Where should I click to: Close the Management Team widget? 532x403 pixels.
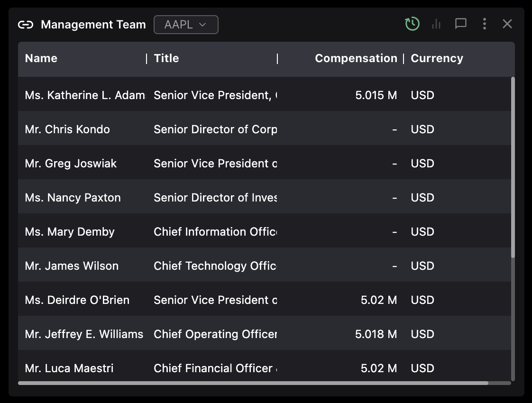click(x=507, y=24)
